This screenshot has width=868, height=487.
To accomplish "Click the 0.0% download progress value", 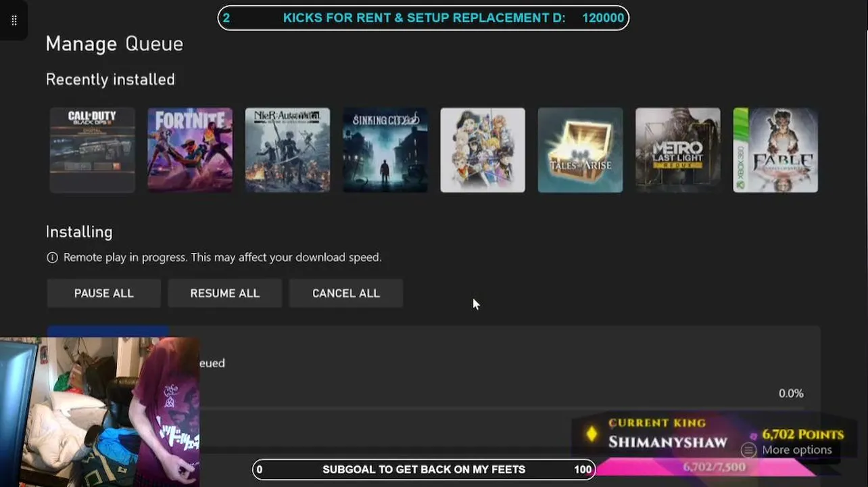I will tap(791, 393).
